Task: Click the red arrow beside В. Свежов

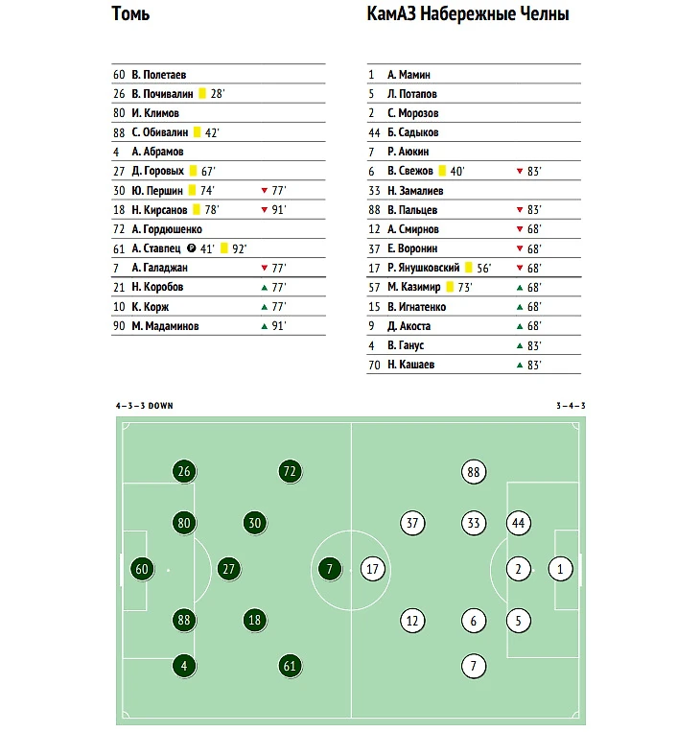Action: [520, 172]
